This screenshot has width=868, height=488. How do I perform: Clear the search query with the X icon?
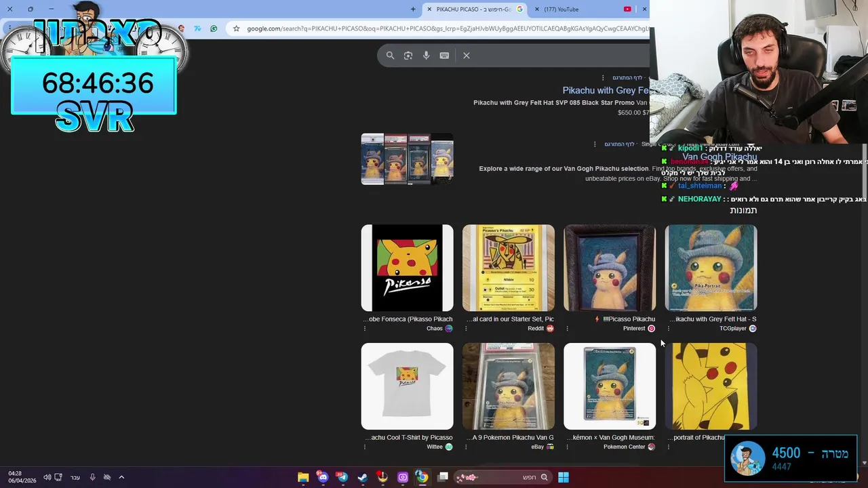(x=467, y=56)
